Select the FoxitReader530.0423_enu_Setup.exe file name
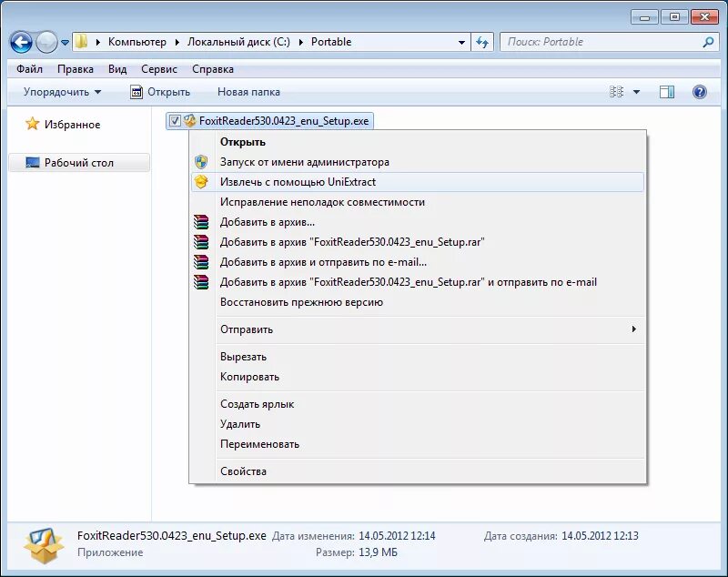Image resolution: width=728 pixels, height=577 pixels. coord(284,121)
